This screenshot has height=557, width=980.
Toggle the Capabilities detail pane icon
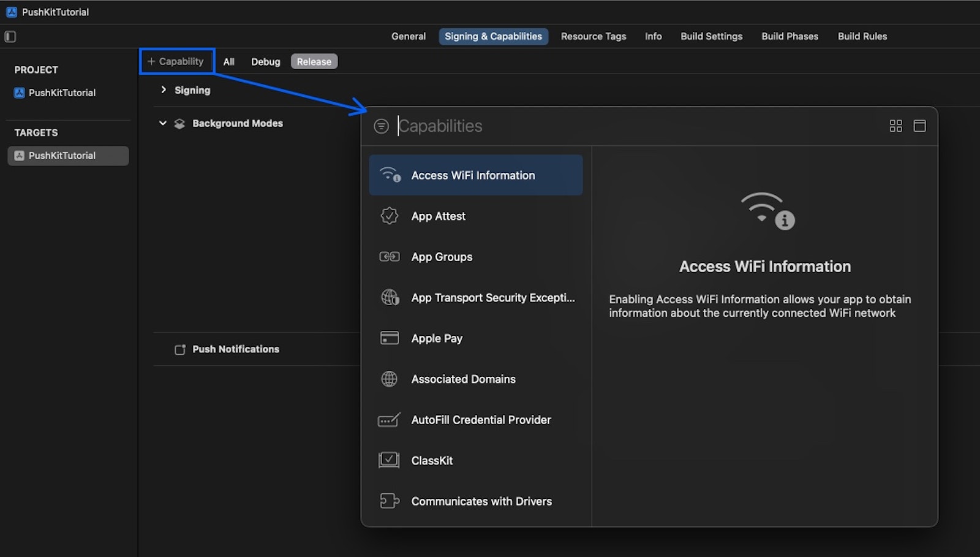click(919, 126)
